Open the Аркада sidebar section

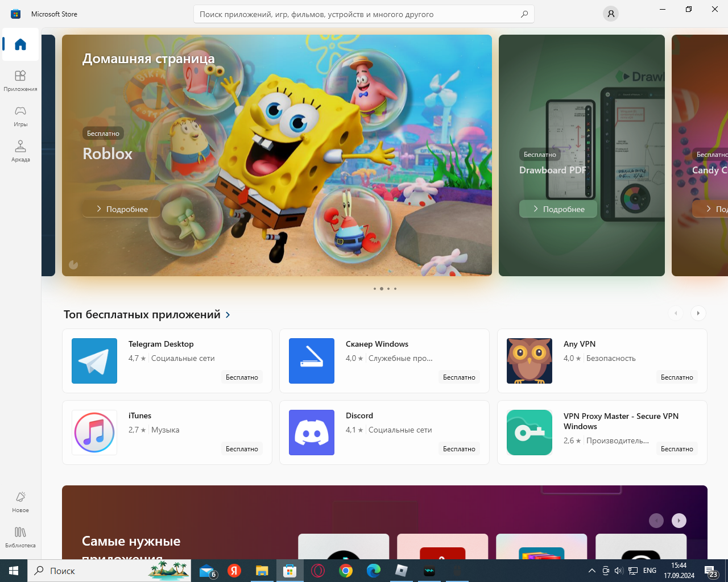pos(20,151)
